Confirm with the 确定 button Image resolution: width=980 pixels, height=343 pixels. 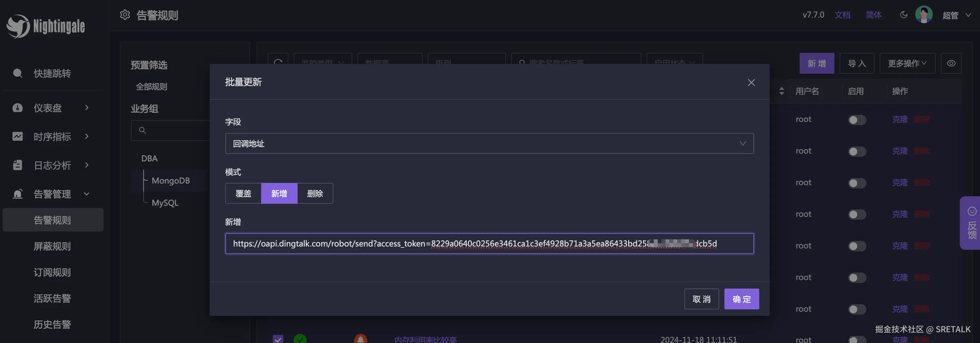click(x=741, y=299)
